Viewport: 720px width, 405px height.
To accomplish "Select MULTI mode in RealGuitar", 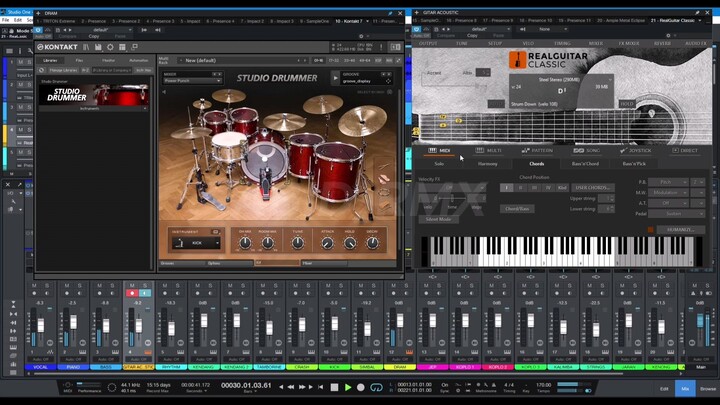I will (x=489, y=151).
